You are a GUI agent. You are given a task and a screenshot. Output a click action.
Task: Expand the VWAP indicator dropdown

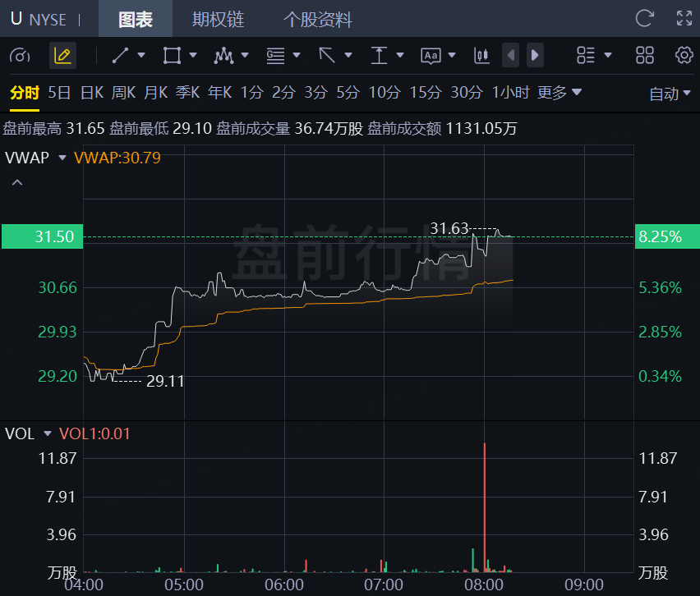tap(62, 157)
